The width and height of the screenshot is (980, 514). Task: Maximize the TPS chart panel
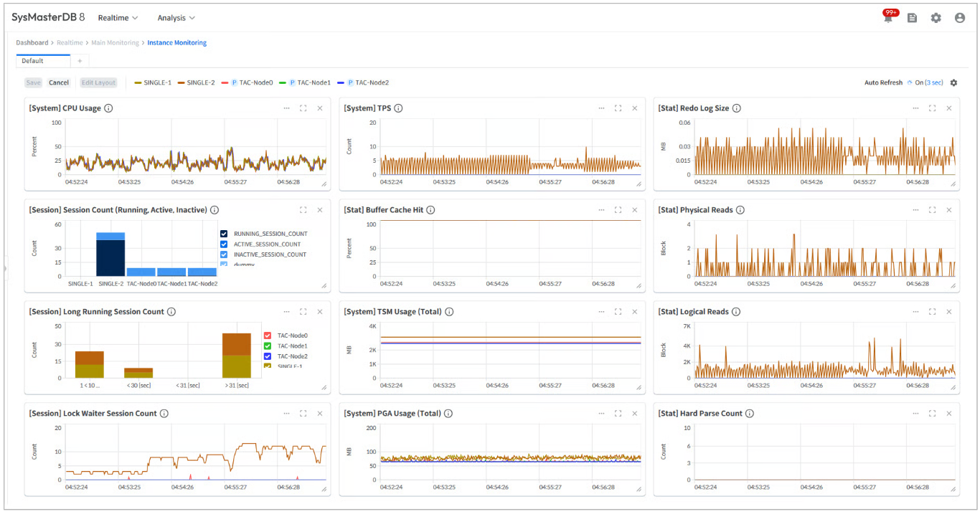(x=618, y=108)
